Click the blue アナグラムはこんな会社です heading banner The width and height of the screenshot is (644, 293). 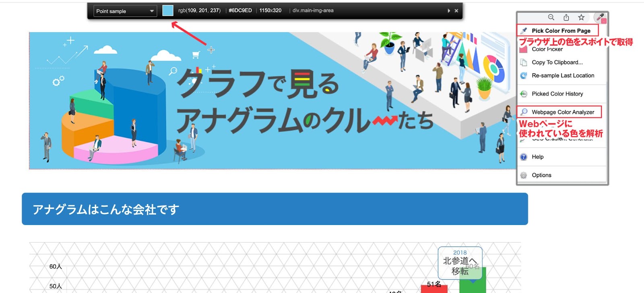tap(275, 209)
